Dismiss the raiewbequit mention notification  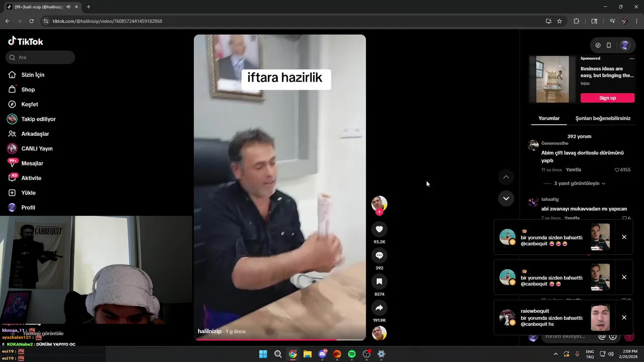624,318
